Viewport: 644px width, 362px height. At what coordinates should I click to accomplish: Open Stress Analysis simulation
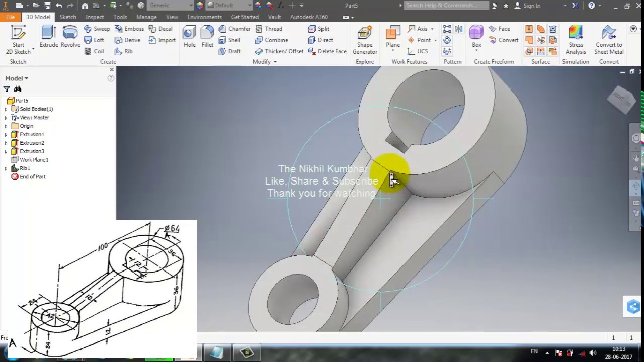(x=576, y=40)
